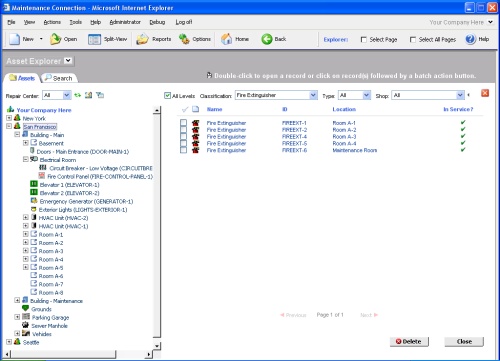The image size is (500, 361).
Task: Expand the New York tree node
Action: click(9, 118)
